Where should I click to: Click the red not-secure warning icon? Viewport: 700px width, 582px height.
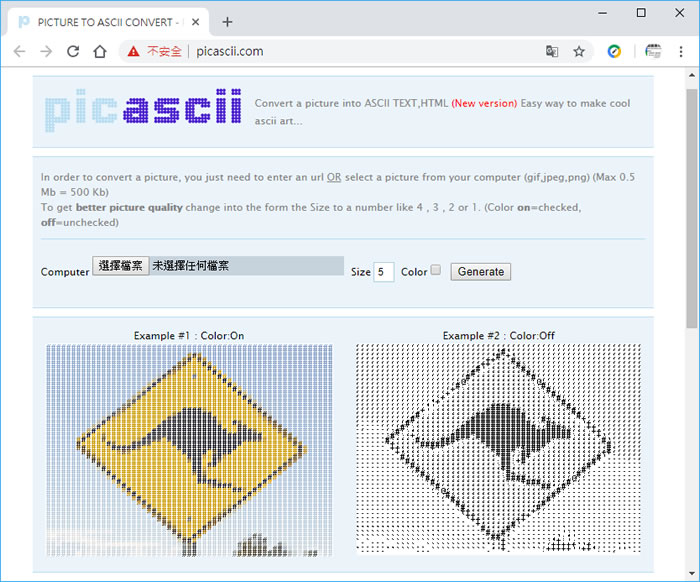(x=133, y=52)
